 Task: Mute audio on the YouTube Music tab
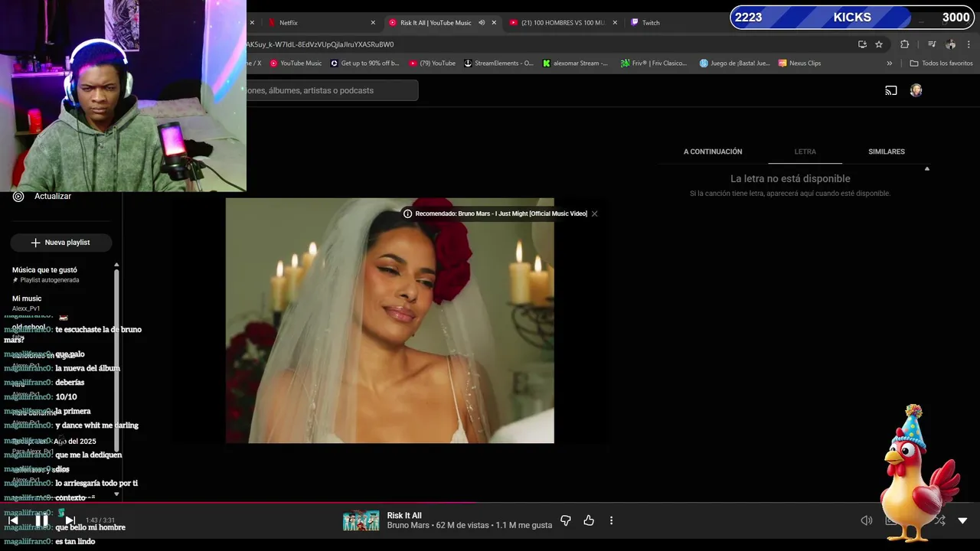tap(482, 23)
